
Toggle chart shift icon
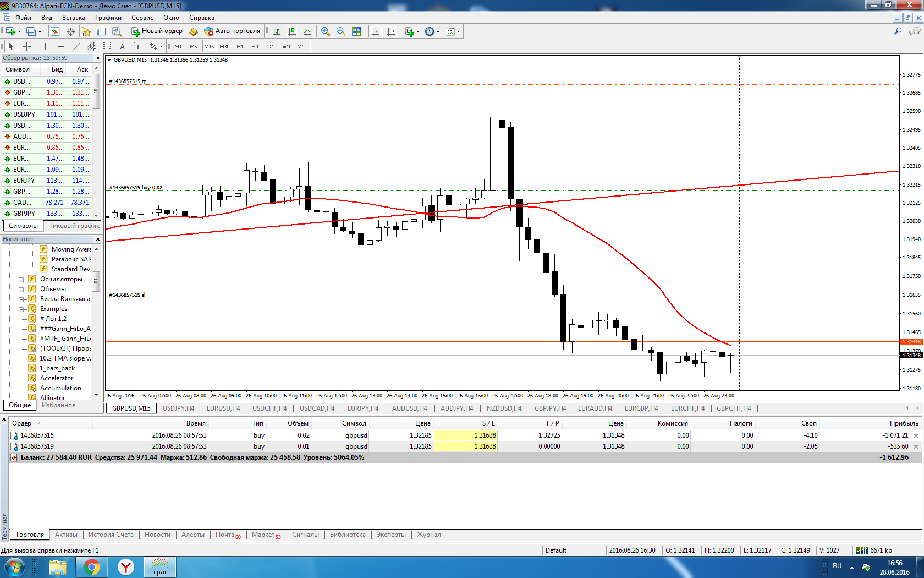(x=391, y=31)
